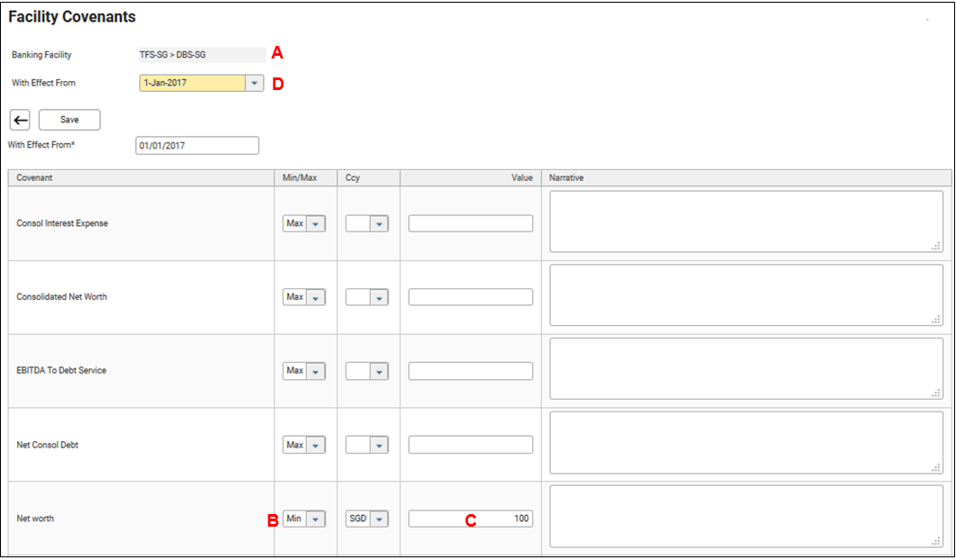Open currency dropdown for Net Consol Debt

(367, 445)
